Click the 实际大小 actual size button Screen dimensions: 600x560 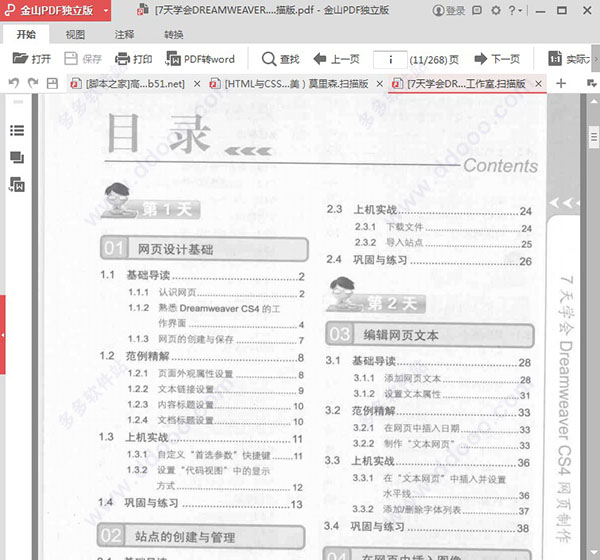[x=569, y=59]
